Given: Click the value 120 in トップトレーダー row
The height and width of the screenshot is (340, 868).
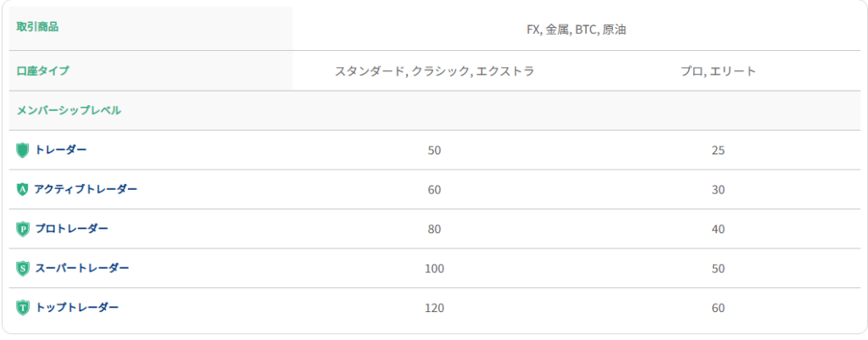Looking at the screenshot, I should 435,308.
